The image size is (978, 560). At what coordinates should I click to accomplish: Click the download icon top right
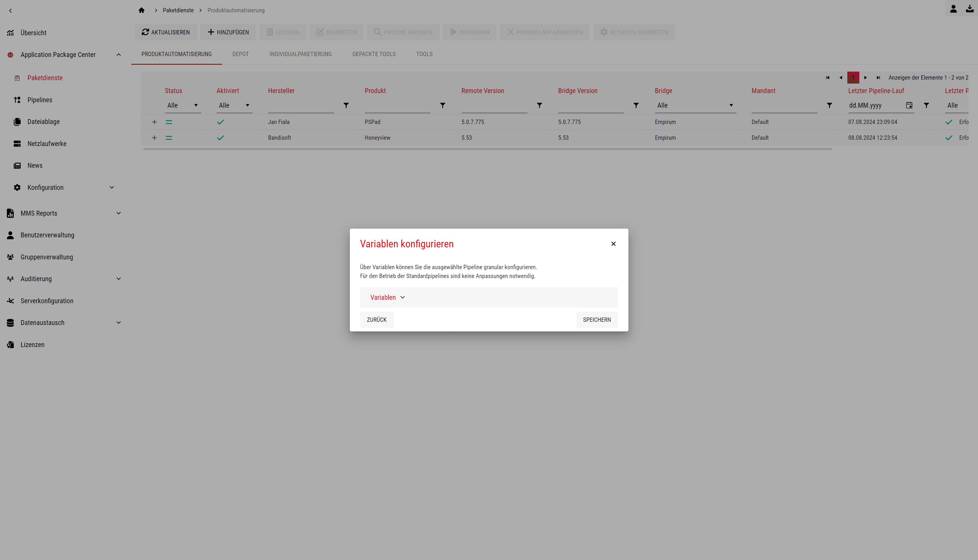[x=969, y=9]
